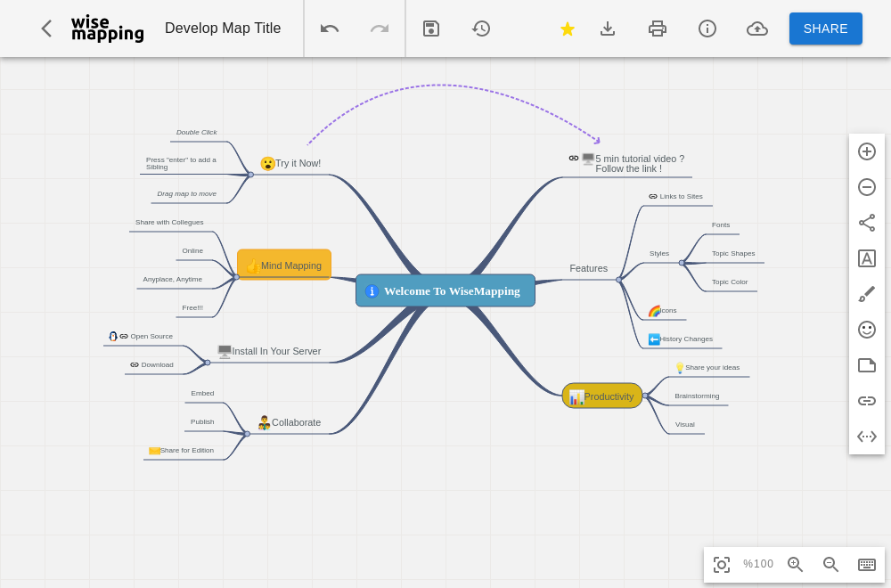Open the font style editor icon
891x588 pixels.
click(867, 258)
